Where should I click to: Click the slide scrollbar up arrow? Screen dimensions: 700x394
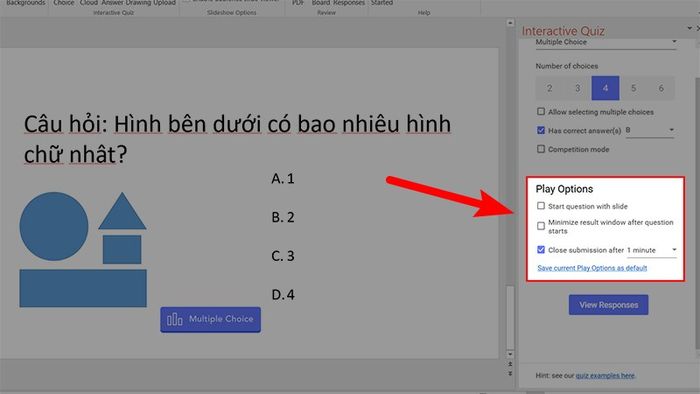coord(510,22)
